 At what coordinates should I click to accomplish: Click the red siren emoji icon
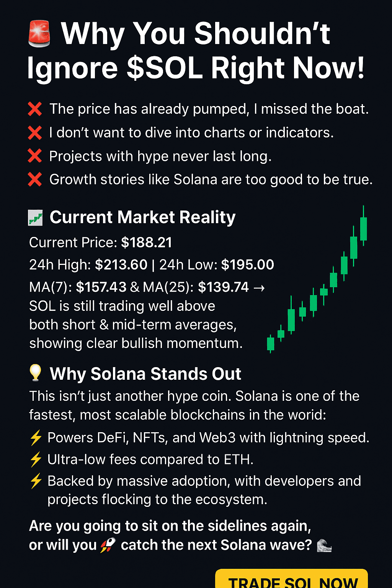pos(39,34)
